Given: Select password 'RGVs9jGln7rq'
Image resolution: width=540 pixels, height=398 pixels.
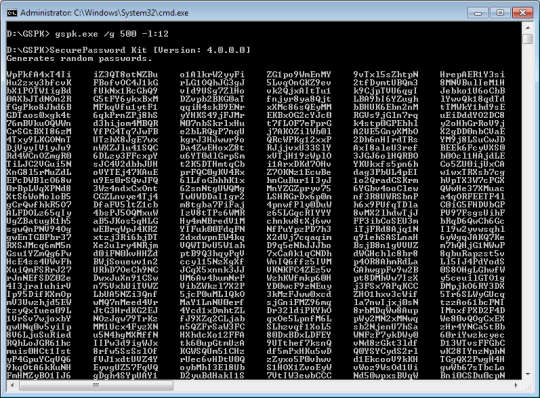Looking at the screenshot, I should click(x=385, y=115).
